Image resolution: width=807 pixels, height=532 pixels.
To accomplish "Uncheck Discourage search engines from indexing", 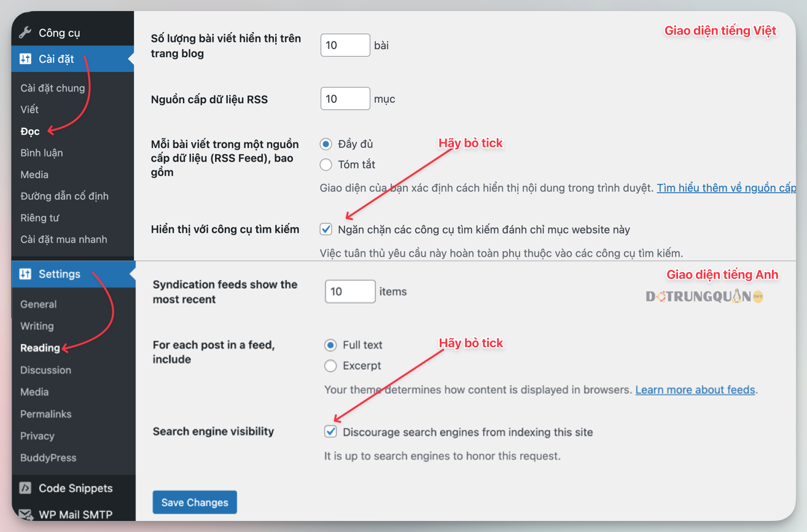I will (x=330, y=432).
